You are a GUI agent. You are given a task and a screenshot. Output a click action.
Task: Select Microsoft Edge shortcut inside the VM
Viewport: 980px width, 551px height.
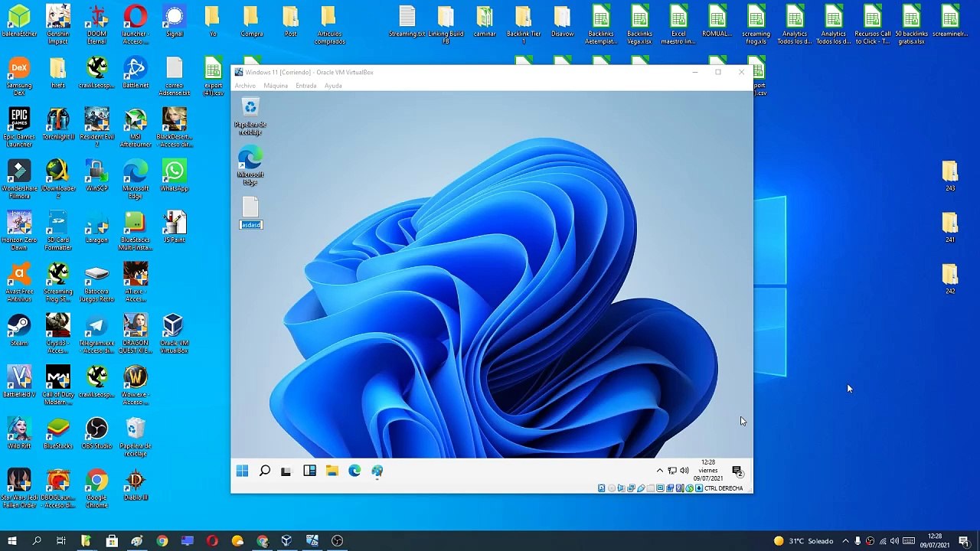(250, 167)
